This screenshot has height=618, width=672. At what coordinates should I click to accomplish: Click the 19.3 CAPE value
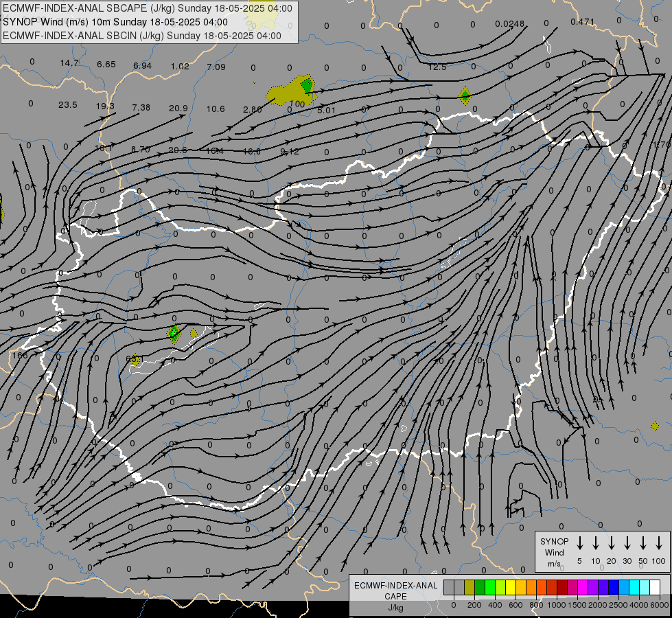(105, 106)
